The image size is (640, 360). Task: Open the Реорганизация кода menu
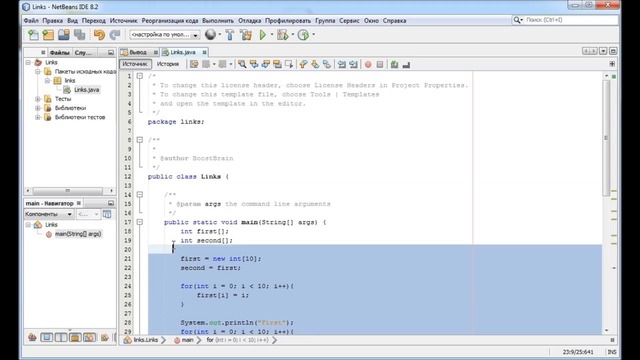(x=170, y=20)
